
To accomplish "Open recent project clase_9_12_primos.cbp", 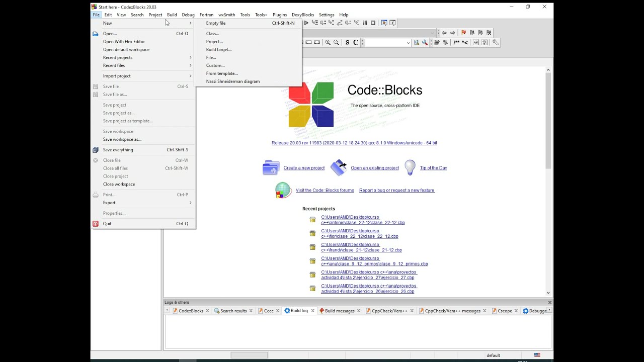I will coord(374,261).
